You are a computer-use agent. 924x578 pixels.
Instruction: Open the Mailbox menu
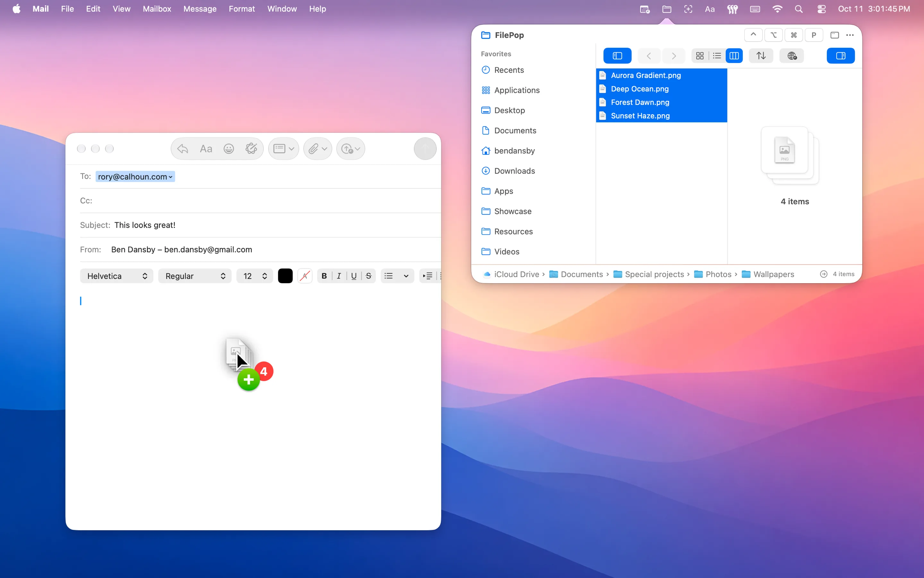[x=157, y=9]
